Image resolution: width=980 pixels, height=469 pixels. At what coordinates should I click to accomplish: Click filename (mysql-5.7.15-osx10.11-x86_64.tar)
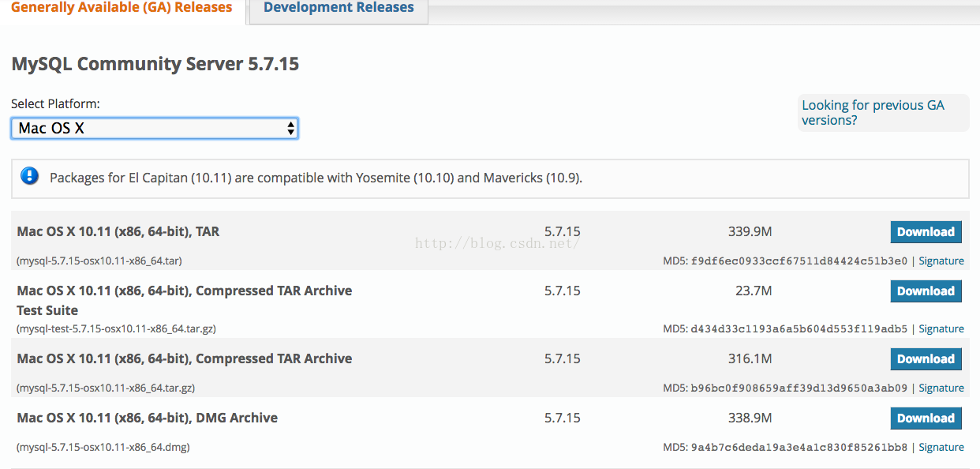99,261
